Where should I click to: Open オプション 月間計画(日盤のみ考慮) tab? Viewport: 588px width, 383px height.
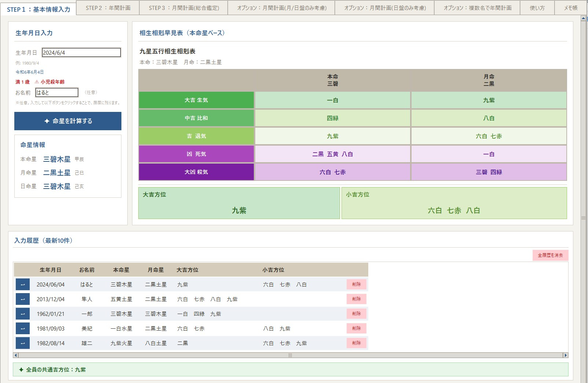point(385,8)
